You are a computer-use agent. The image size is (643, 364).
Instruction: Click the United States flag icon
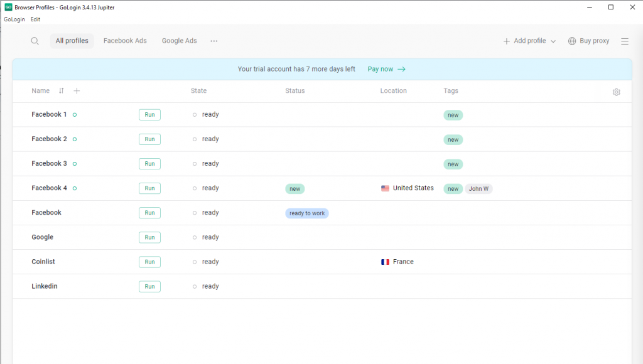[x=385, y=188]
